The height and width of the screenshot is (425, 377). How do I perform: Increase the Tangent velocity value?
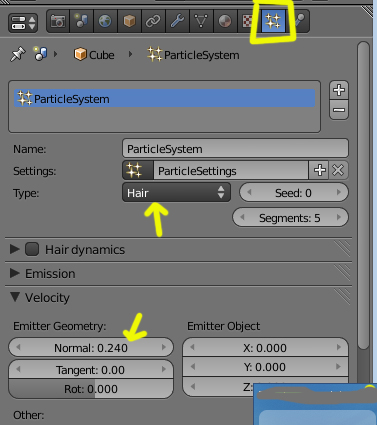[x=164, y=369]
